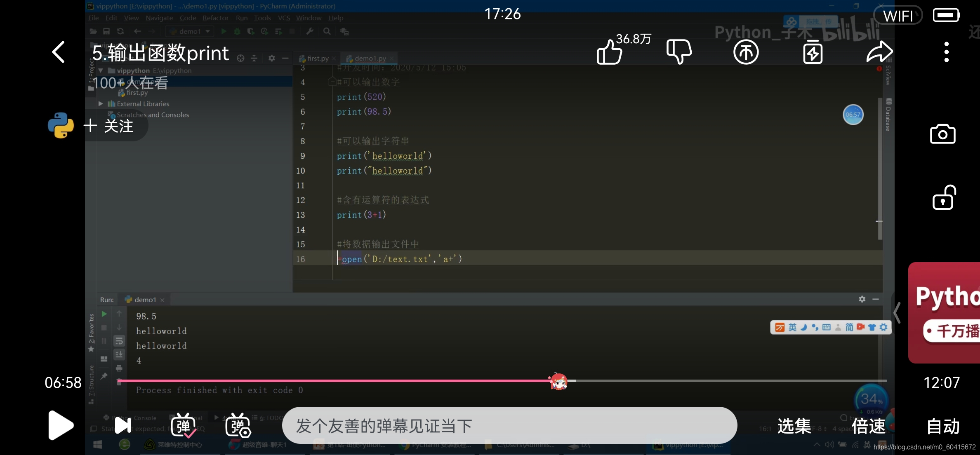Switch to the demo1.py editor tab

point(370,59)
